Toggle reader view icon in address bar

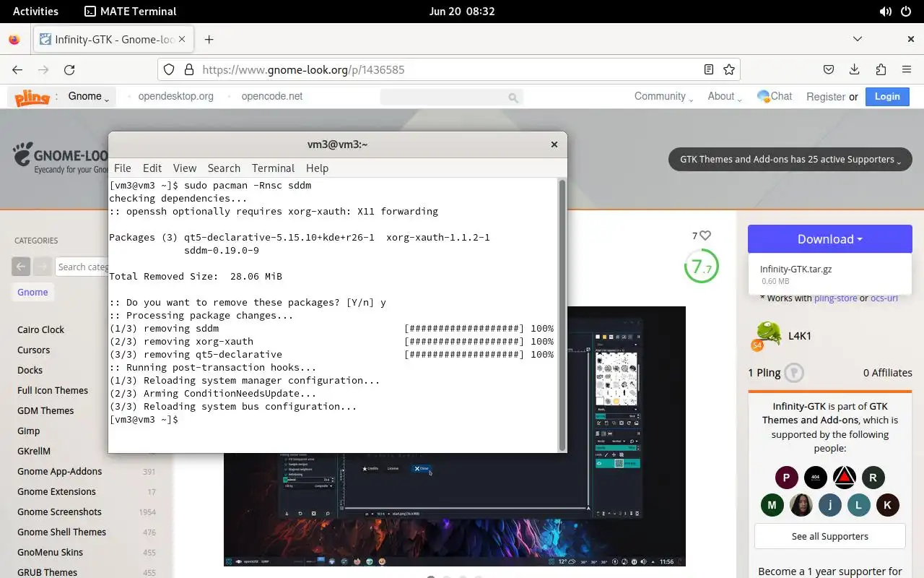point(709,70)
